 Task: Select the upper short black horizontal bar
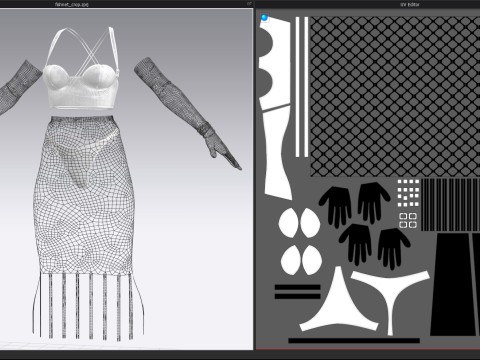[297, 287]
